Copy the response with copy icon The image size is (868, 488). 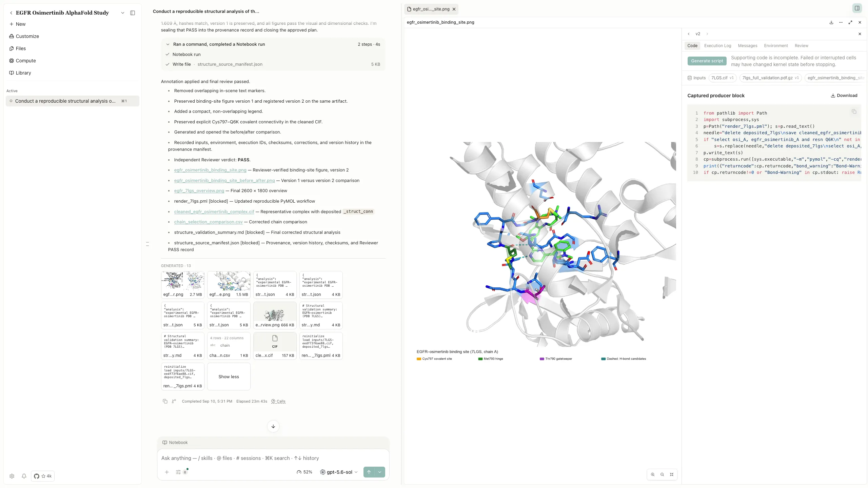pos(165,401)
